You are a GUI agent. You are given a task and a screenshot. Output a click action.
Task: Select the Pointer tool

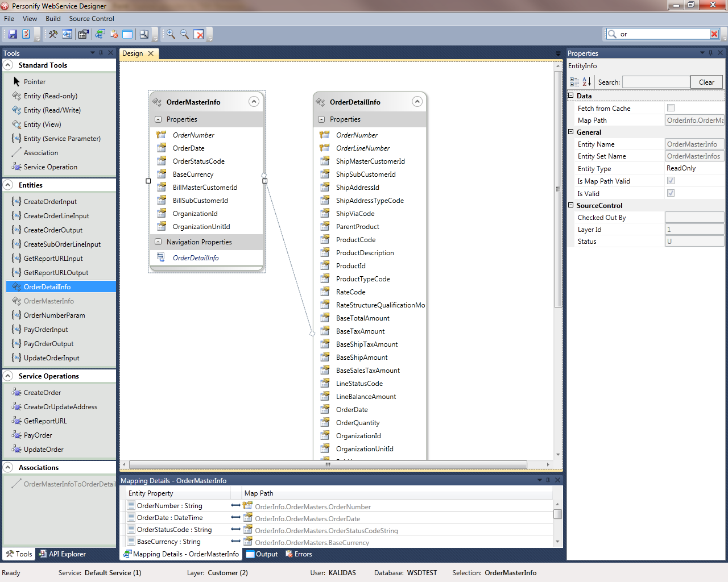pyautogui.click(x=34, y=82)
